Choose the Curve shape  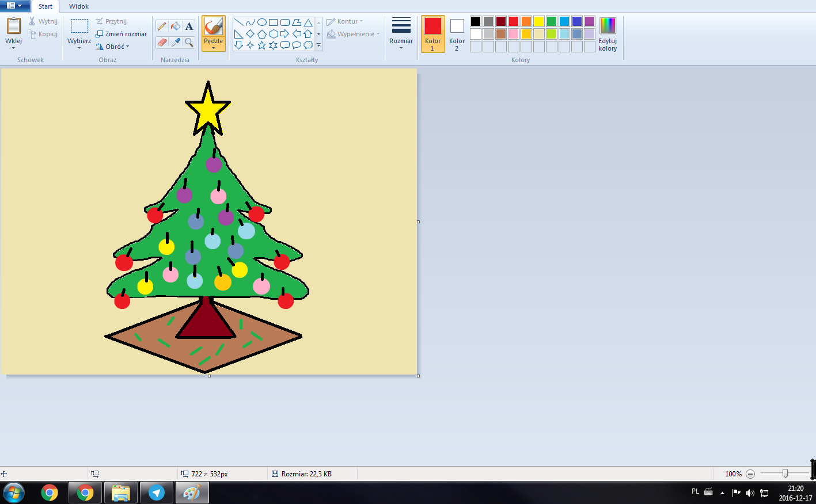coord(250,22)
